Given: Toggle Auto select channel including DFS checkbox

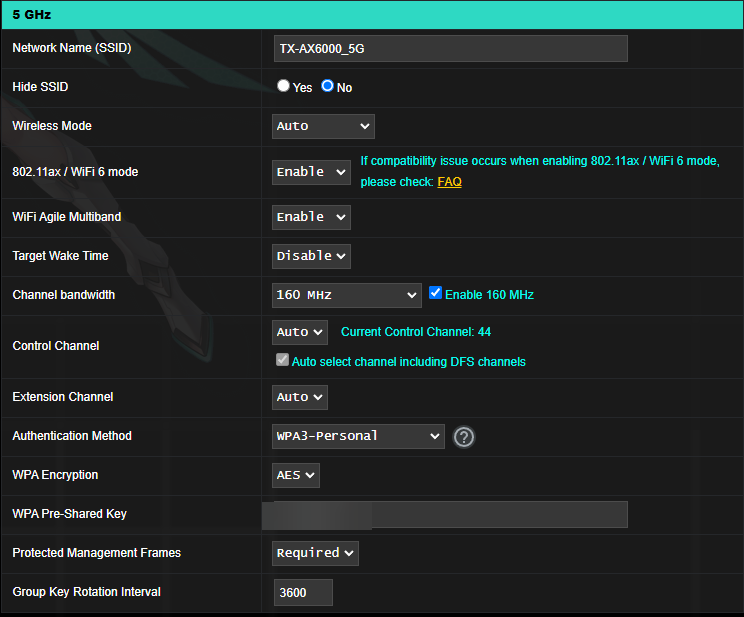Looking at the screenshot, I should 283,361.
